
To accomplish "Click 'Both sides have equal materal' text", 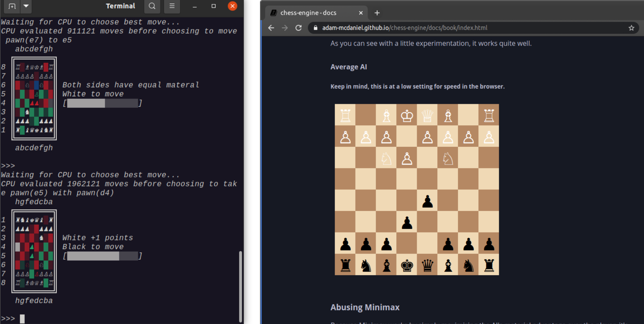I will [131, 85].
